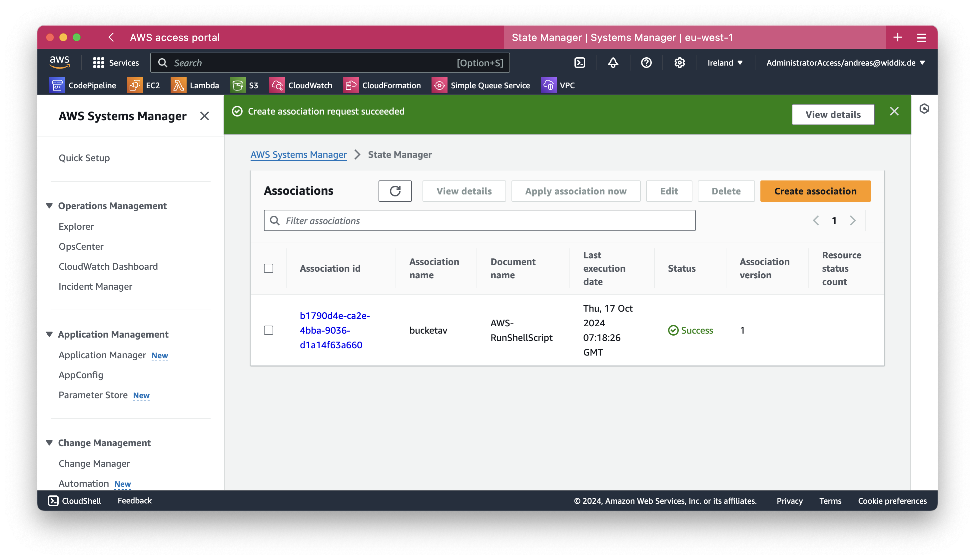Open the S3 shortcut

244,85
